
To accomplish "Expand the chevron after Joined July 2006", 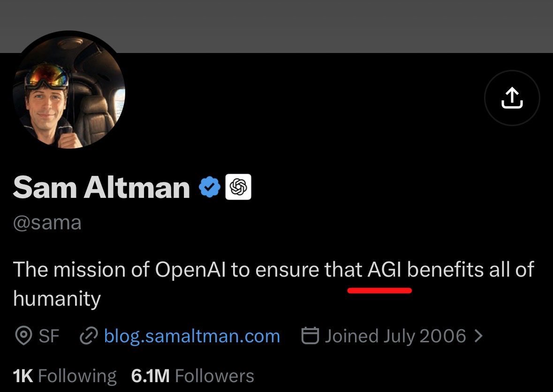I will pyautogui.click(x=478, y=336).
